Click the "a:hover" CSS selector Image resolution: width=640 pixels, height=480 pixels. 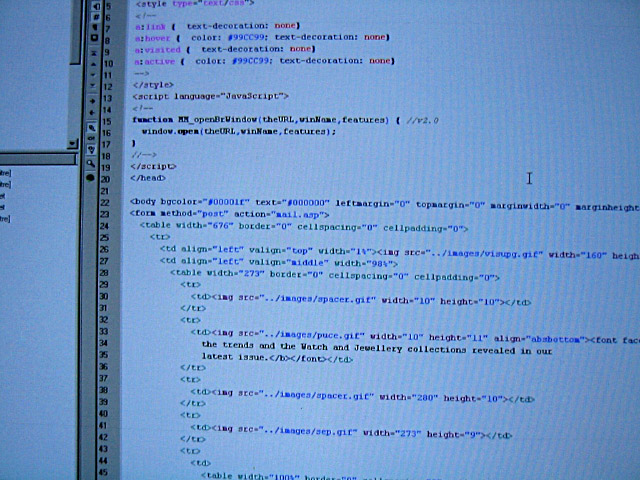152,38
